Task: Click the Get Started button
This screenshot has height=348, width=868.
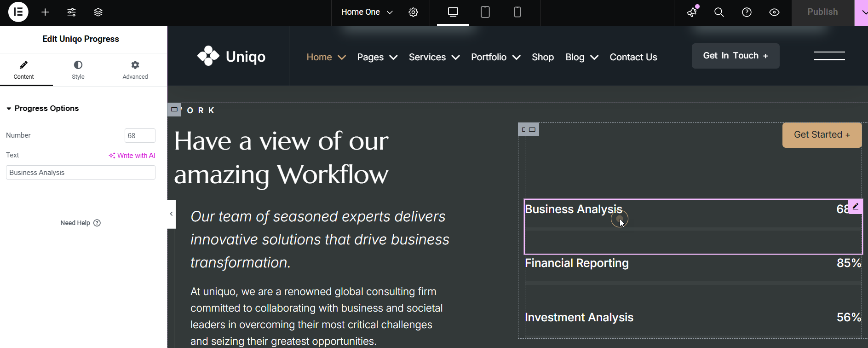Action: click(822, 135)
